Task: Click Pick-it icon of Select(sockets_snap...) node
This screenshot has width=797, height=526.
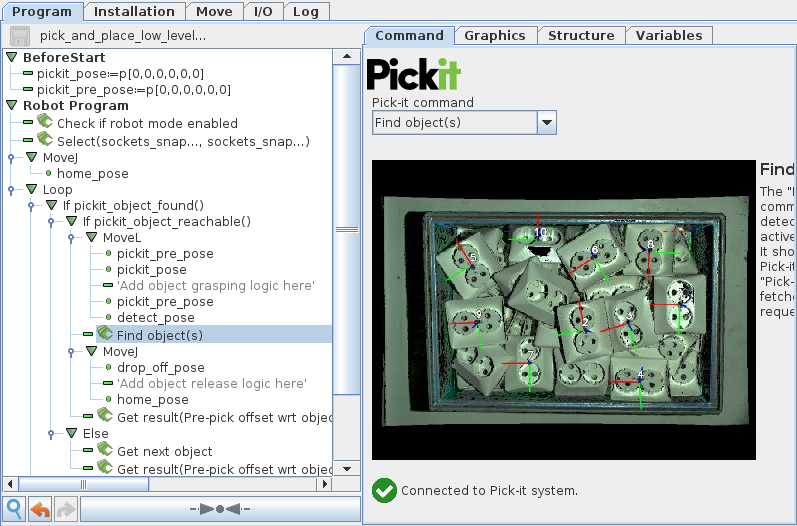Action: coord(45,139)
